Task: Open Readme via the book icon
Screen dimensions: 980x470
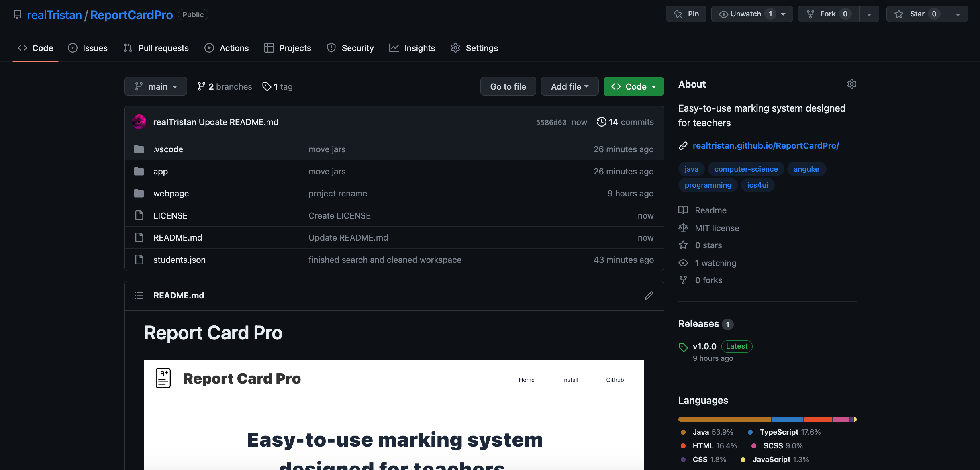Action: pos(683,210)
